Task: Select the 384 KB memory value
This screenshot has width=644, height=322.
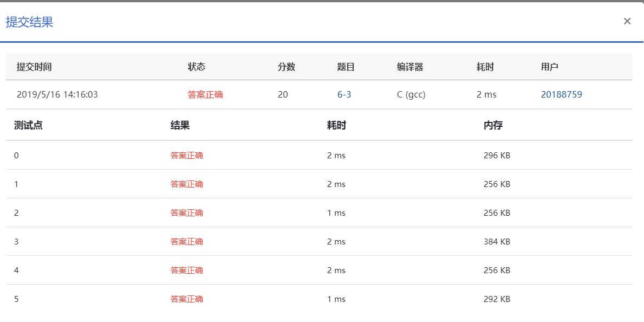Action: pos(497,242)
